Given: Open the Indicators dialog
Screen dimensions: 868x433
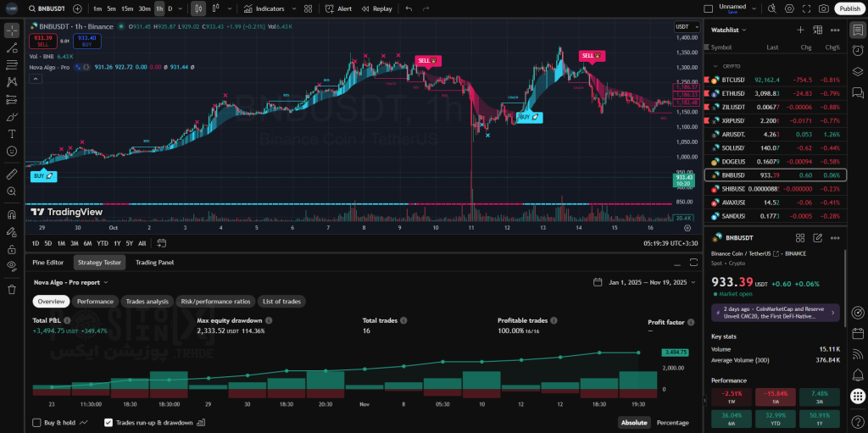Looking at the screenshot, I should (264, 8).
